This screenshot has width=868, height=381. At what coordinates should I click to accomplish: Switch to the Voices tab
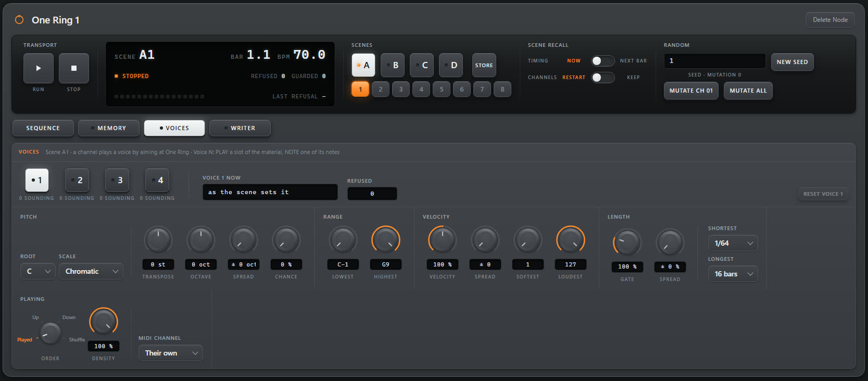(174, 128)
